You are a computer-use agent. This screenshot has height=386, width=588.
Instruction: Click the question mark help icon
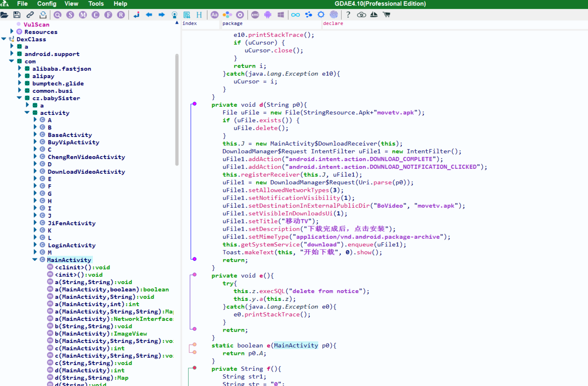point(348,15)
